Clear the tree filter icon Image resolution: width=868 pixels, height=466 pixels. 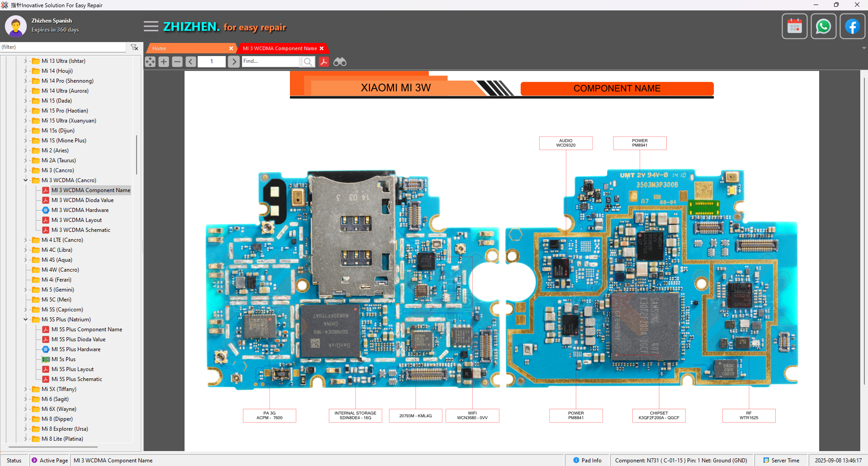[x=134, y=47]
